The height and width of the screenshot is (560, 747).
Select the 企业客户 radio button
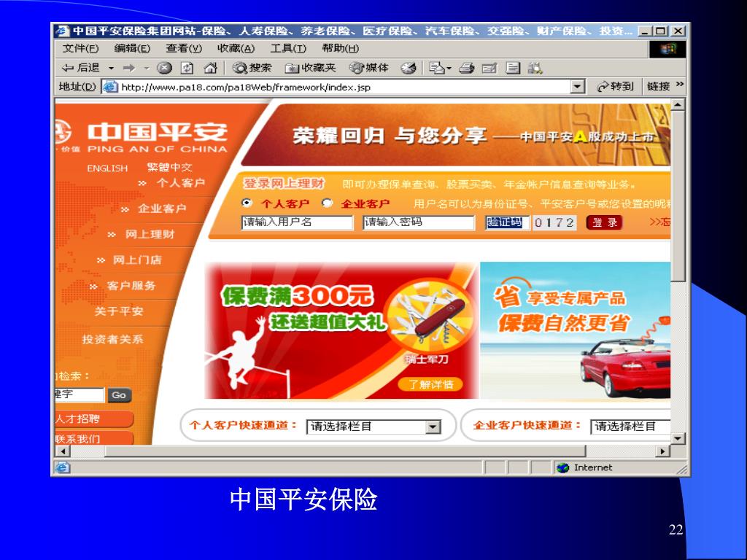pyautogui.click(x=327, y=203)
